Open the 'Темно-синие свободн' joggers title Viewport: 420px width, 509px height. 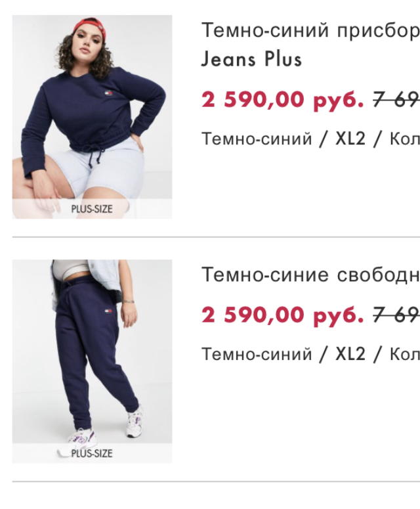(310, 275)
